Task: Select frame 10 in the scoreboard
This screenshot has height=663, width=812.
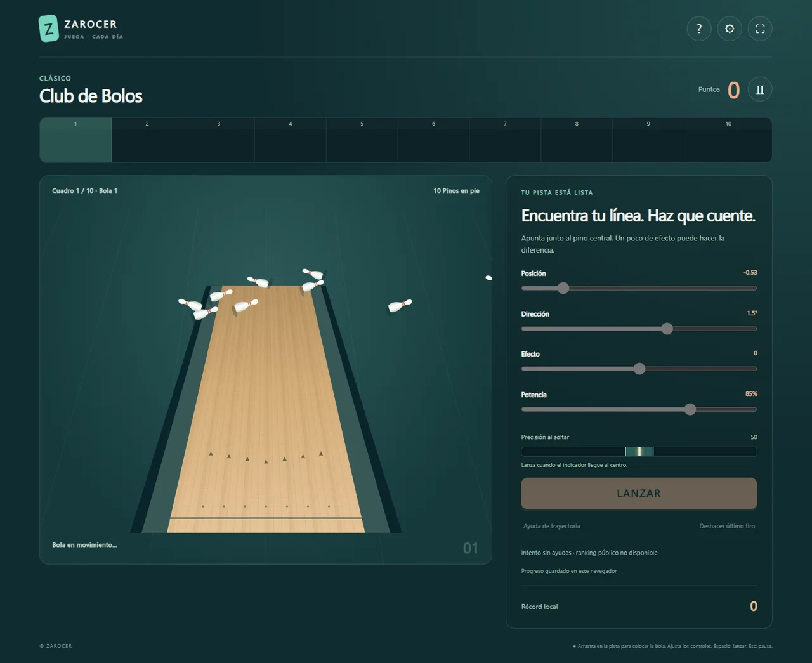Action: point(728,140)
